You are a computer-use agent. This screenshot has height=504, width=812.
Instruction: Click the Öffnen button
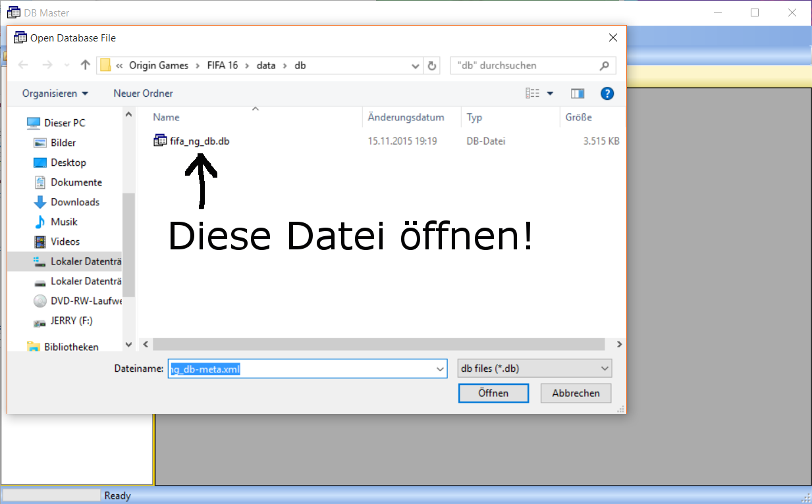(493, 393)
